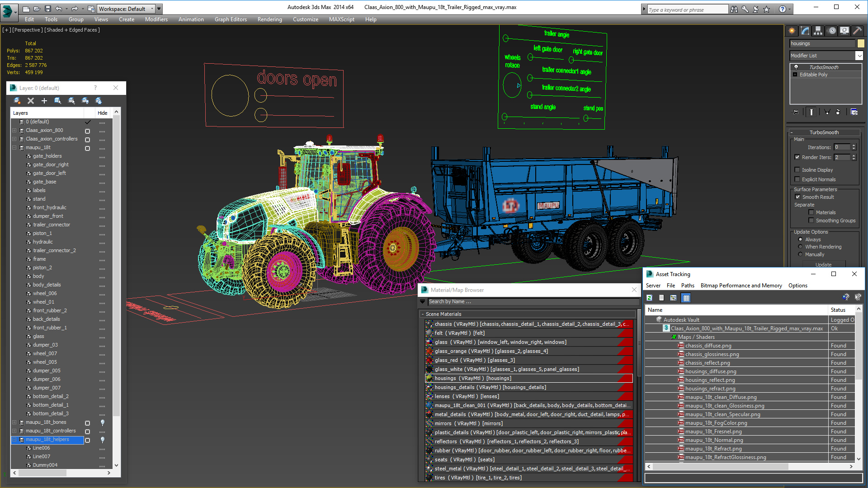Expand the Claas_axion_controllers layer
Image resolution: width=868 pixels, height=488 pixels.
point(14,139)
